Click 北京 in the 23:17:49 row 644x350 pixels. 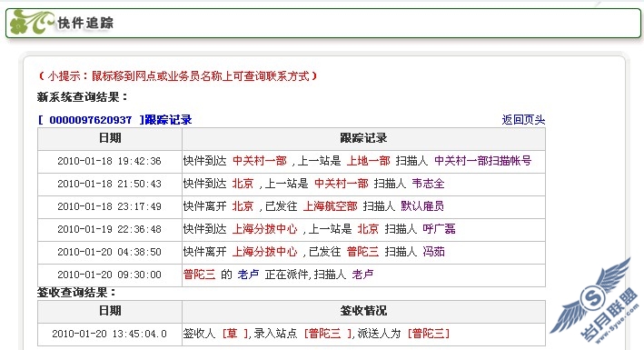coord(243,206)
